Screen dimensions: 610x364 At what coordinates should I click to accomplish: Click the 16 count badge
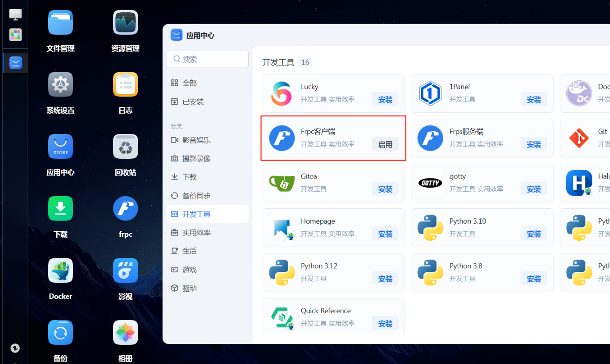pos(305,62)
